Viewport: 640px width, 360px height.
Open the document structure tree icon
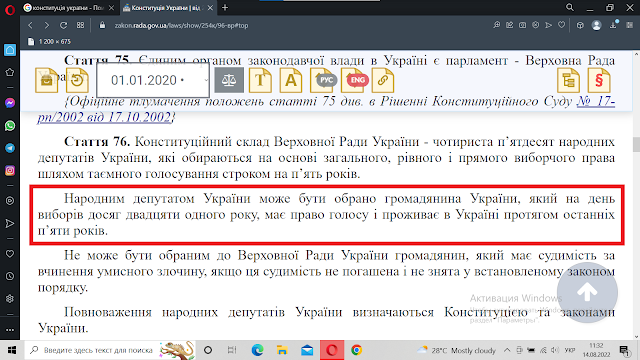(x=569, y=80)
